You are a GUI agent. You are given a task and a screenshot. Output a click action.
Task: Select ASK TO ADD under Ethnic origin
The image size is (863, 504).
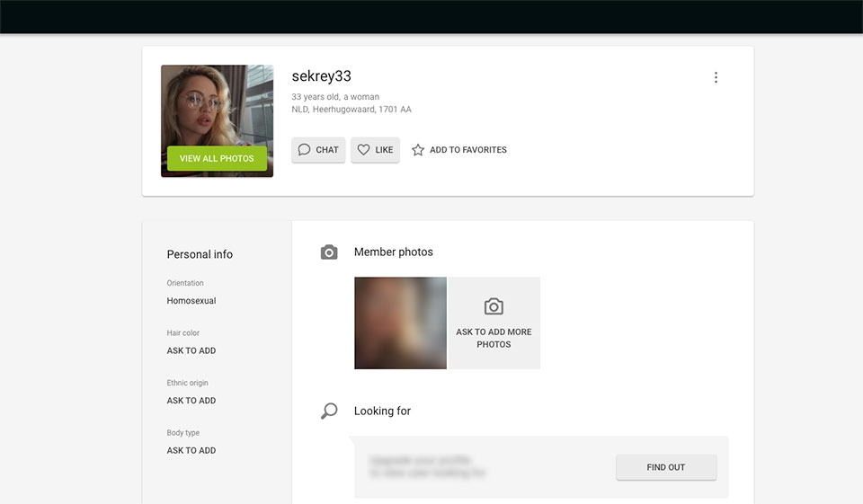point(191,401)
